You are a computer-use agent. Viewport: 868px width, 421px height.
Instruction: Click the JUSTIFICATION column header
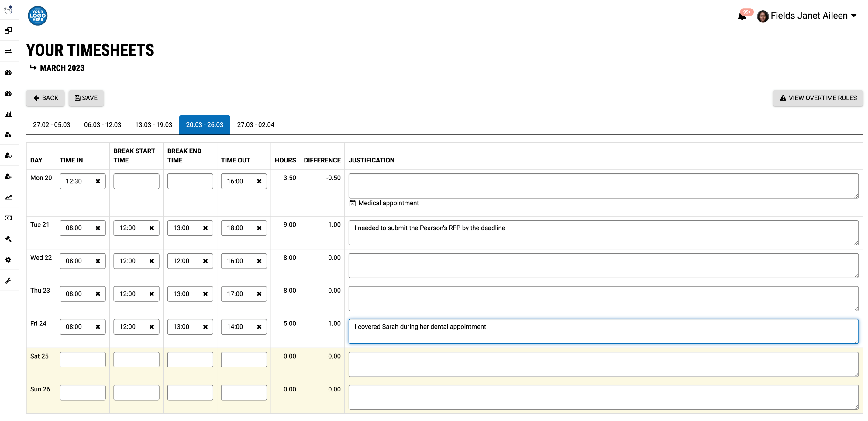coord(371,161)
